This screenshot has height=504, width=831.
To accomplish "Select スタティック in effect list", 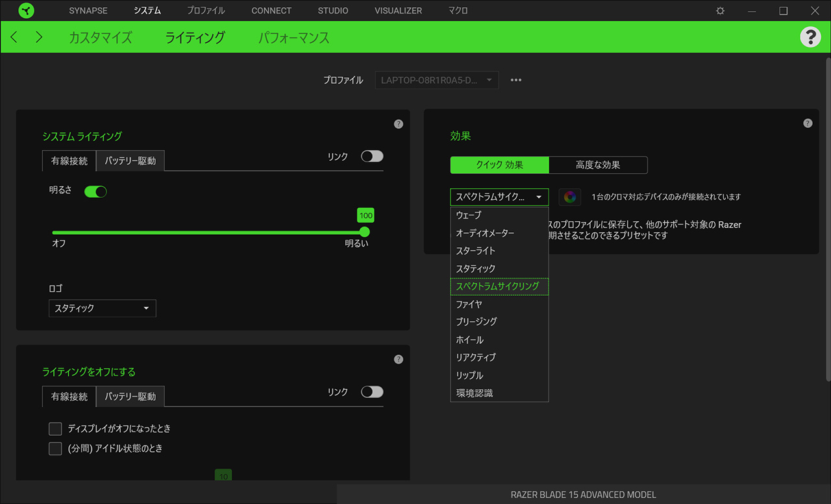I will pyautogui.click(x=499, y=269).
